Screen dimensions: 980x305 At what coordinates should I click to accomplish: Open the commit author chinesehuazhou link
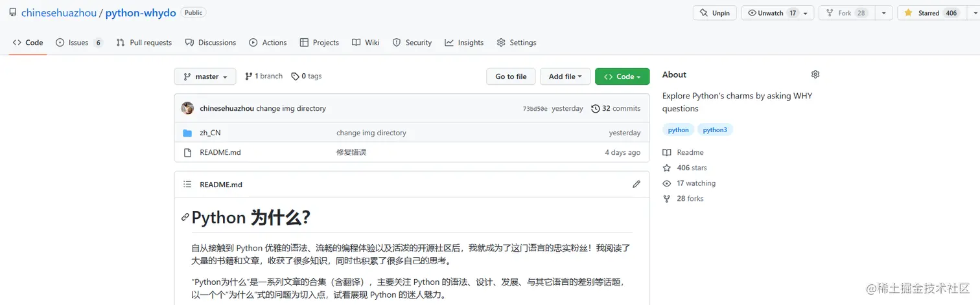(x=227, y=109)
